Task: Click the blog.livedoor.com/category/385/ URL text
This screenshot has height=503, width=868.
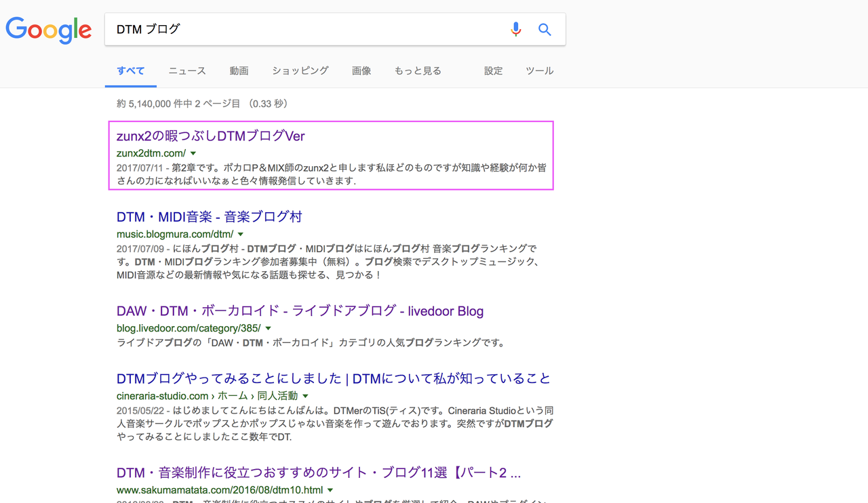Action: [189, 329]
